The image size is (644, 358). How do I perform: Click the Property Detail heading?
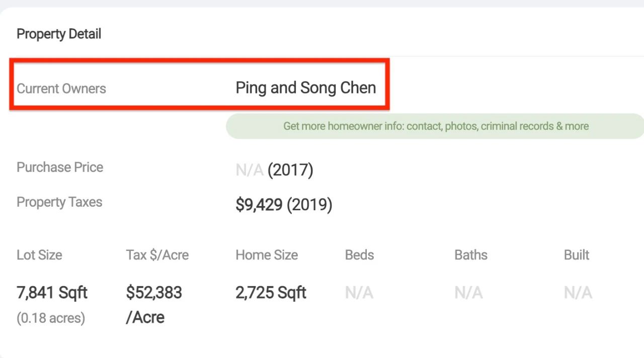[59, 34]
